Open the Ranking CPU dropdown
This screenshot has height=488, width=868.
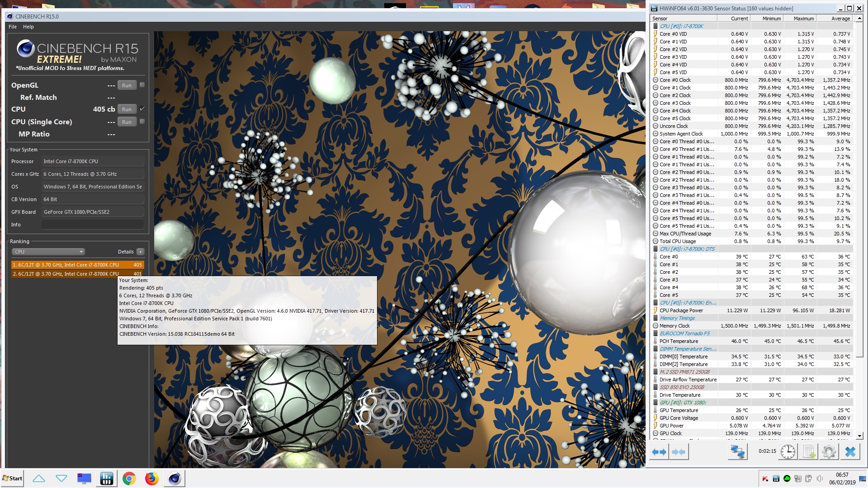tap(48, 252)
